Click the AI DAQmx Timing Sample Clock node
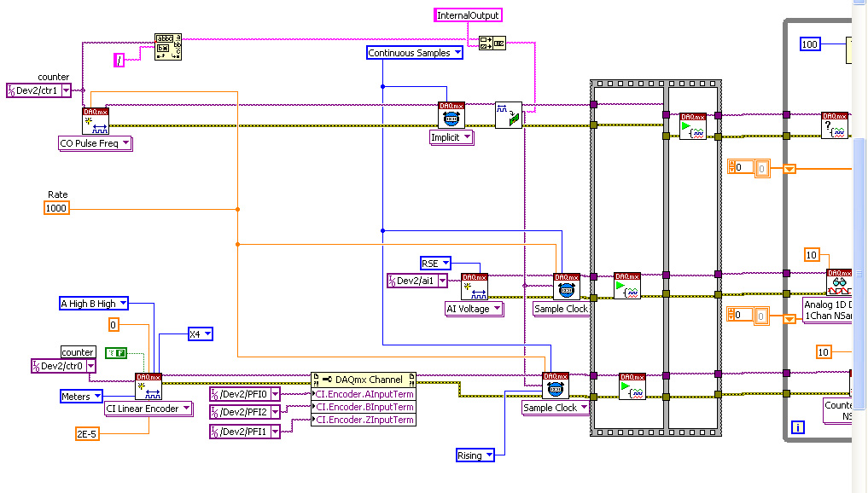Viewport: 868px width, 493px height. point(567,287)
